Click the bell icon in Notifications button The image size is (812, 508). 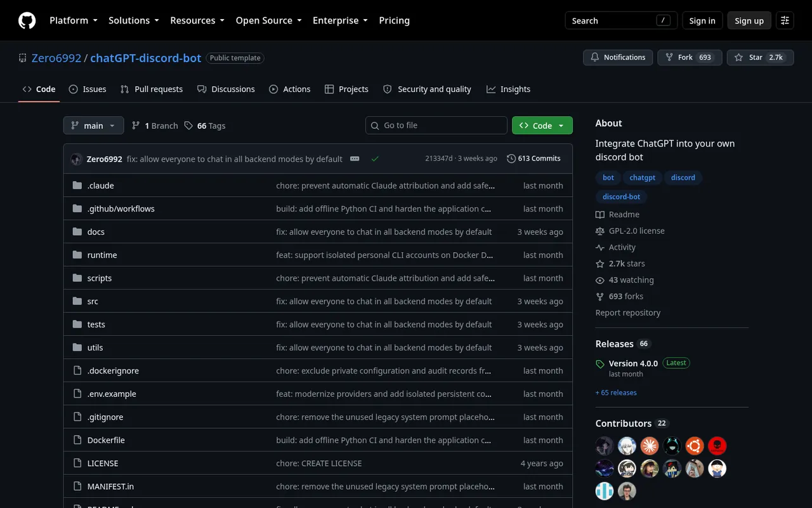(594, 57)
